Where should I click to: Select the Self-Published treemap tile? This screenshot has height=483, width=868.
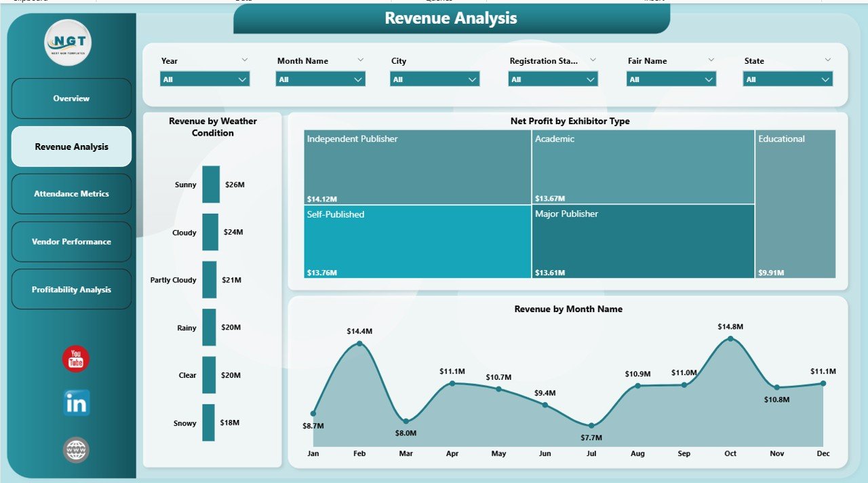417,241
